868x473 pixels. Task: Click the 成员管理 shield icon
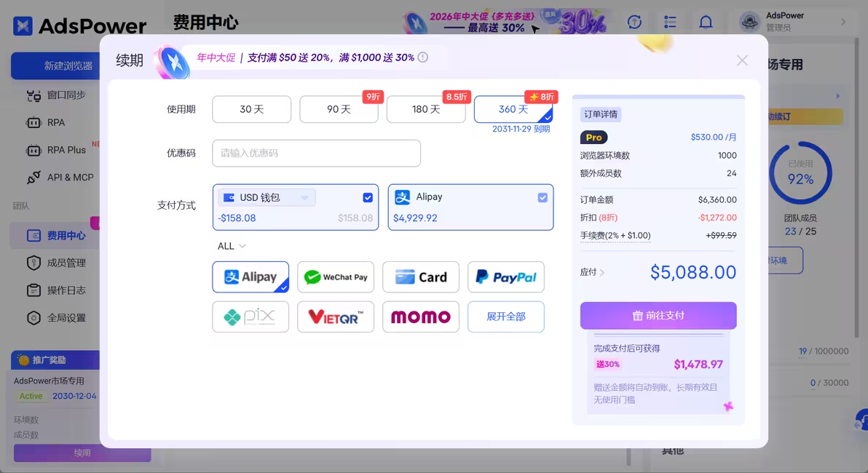click(x=33, y=263)
